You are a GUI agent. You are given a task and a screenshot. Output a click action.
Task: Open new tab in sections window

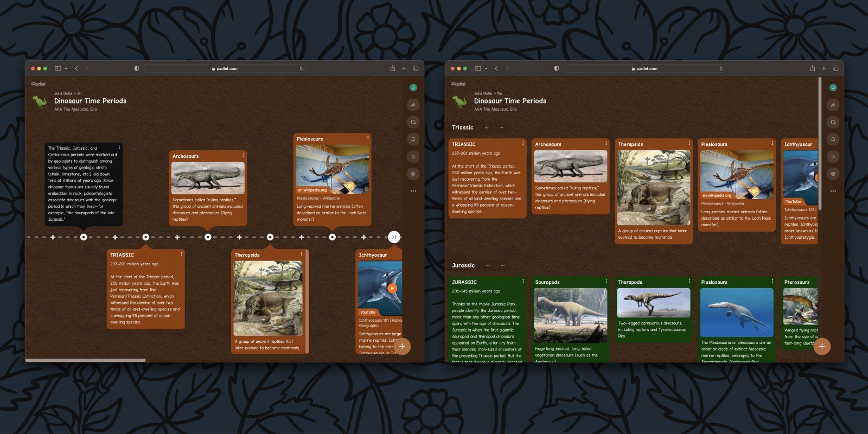point(824,68)
